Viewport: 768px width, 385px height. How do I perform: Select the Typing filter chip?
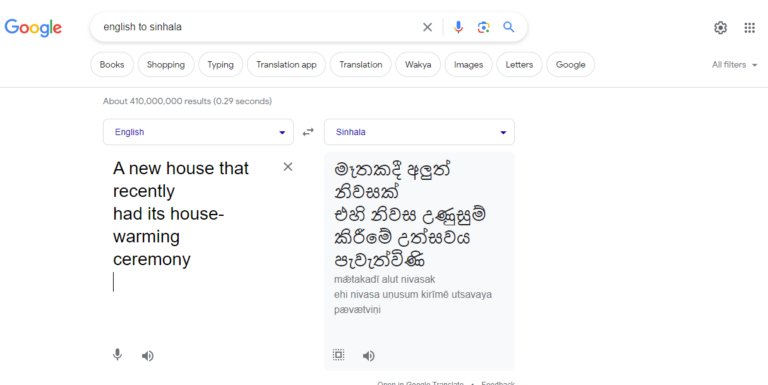coord(220,65)
